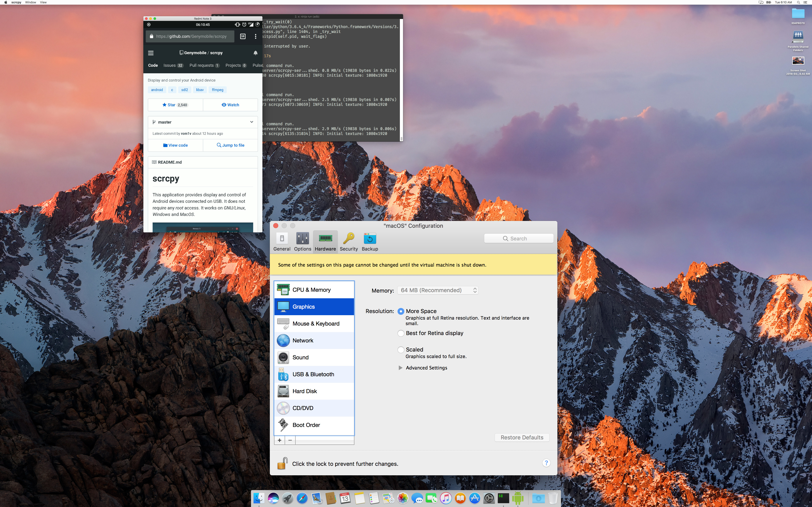
Task: Open the master branch dropdown
Action: 202,121
